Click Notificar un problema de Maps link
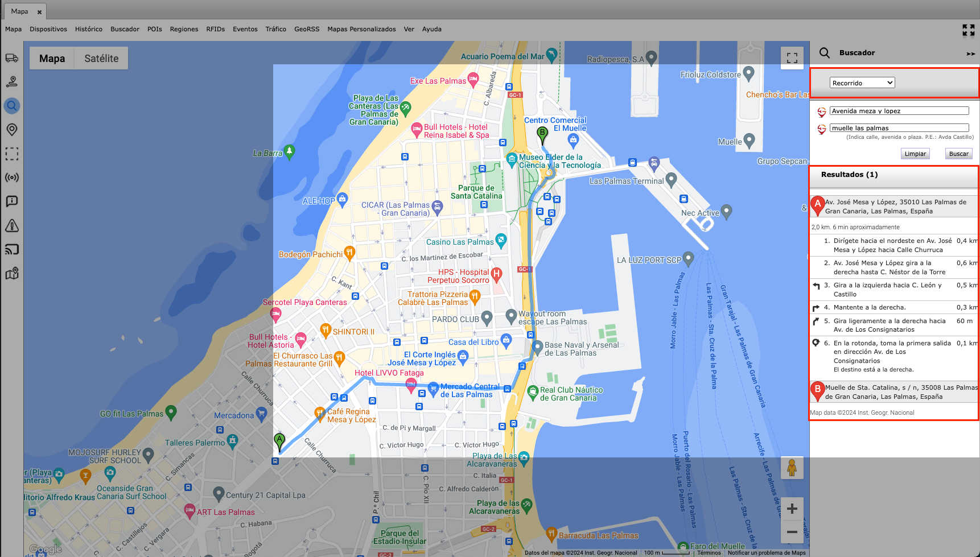This screenshot has height=557, width=980. point(767,553)
